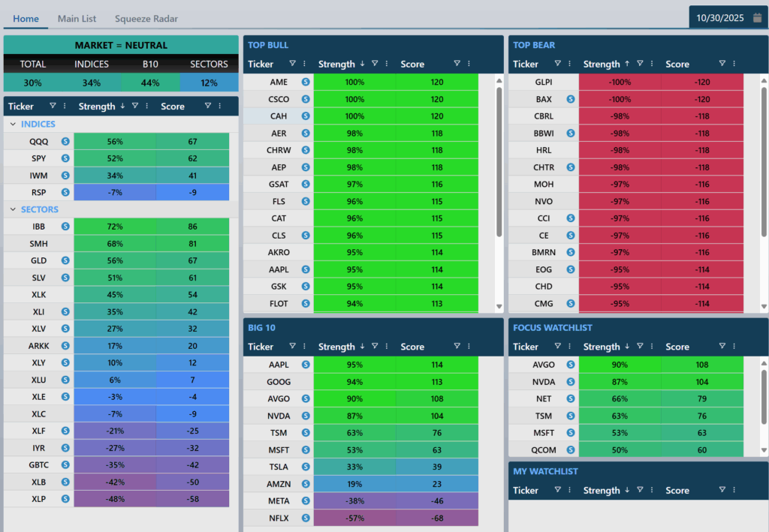Open Ticker filter icon in Top Bull
Image resolution: width=769 pixels, height=532 pixels.
[x=293, y=64]
